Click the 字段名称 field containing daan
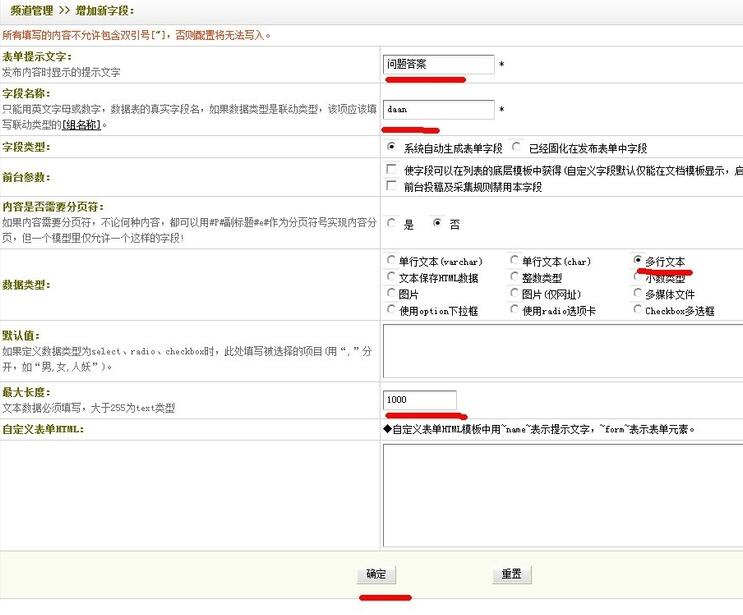 [x=439, y=109]
